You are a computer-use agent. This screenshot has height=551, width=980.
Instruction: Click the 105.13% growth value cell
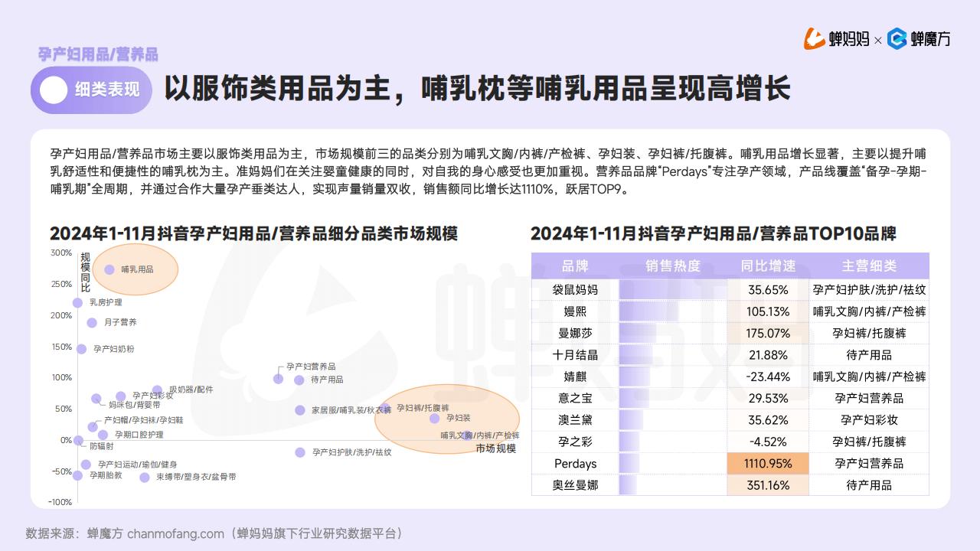coord(768,311)
